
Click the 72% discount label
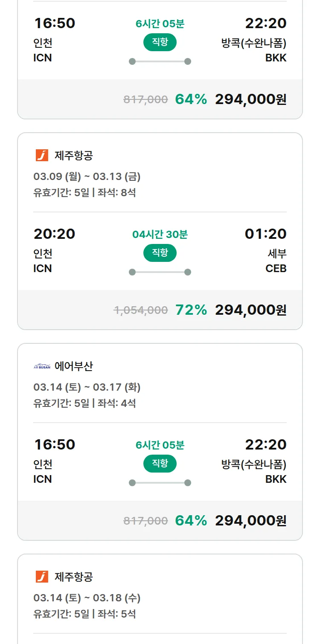(191, 310)
